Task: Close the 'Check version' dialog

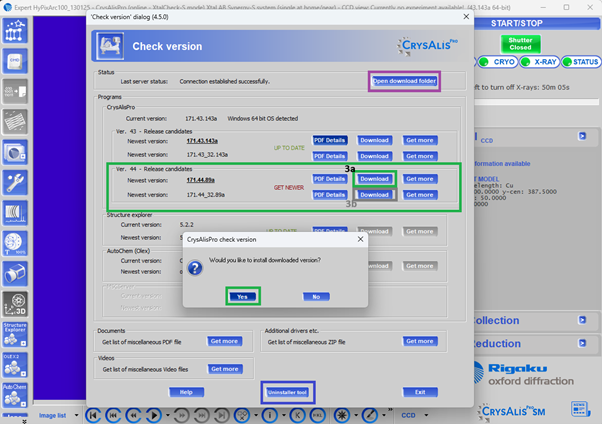Action: [466, 17]
